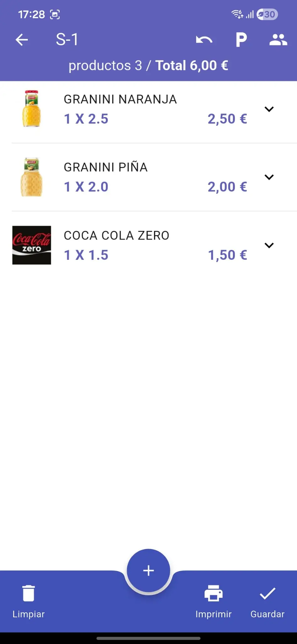The height and width of the screenshot is (644, 297).
Task: Tap the Coca Cola Zero logo image
Action: coord(31,245)
